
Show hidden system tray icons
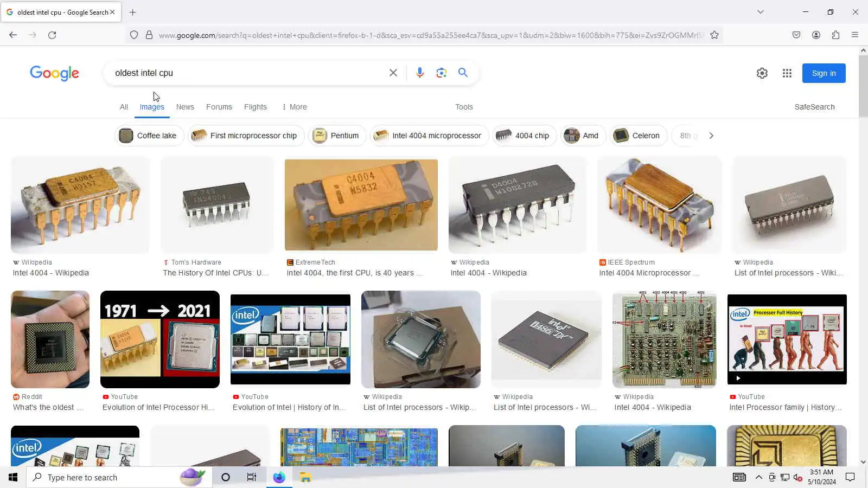[759, 477]
